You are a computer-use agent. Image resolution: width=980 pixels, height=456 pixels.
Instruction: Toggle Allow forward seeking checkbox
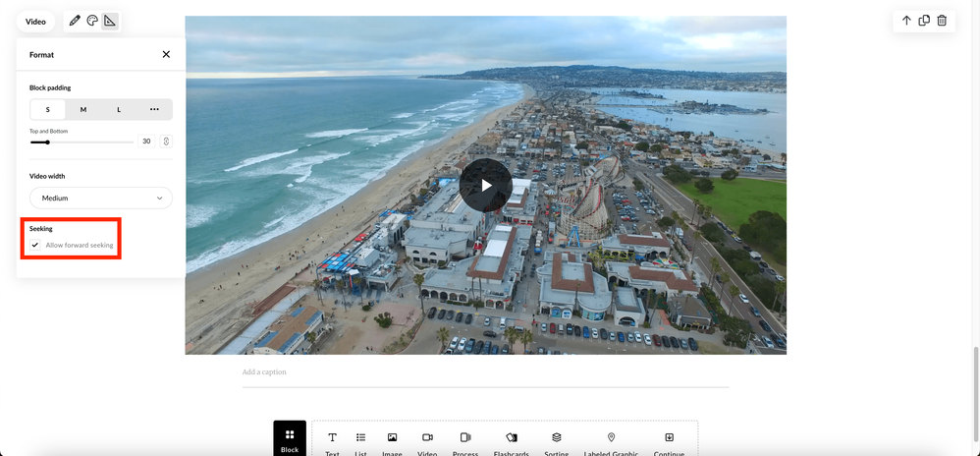coord(35,245)
